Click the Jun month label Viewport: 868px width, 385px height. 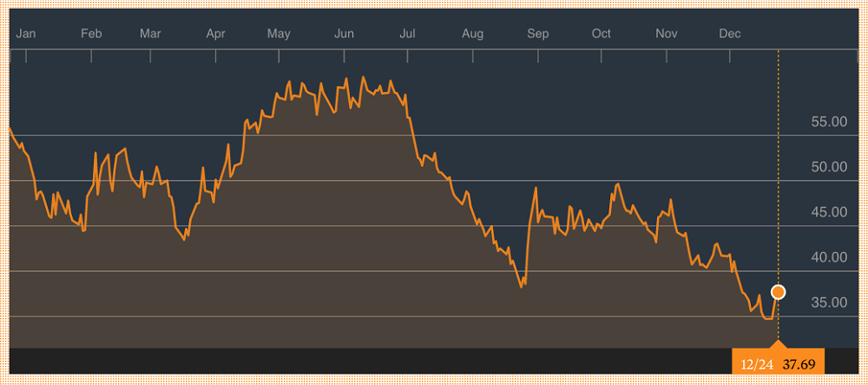[x=345, y=34]
